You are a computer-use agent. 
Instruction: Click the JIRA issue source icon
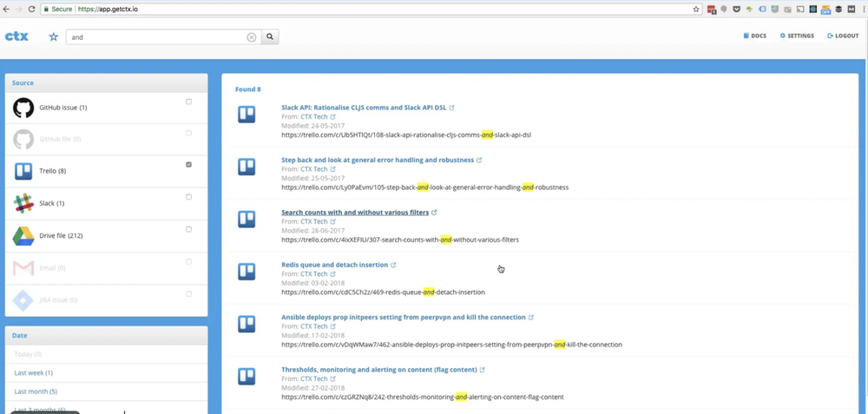(23, 300)
